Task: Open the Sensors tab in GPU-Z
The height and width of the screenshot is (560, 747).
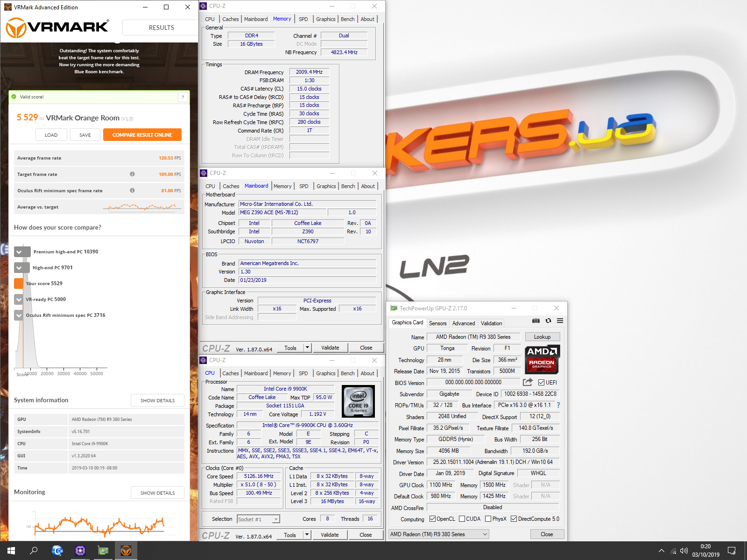Action: [x=437, y=323]
